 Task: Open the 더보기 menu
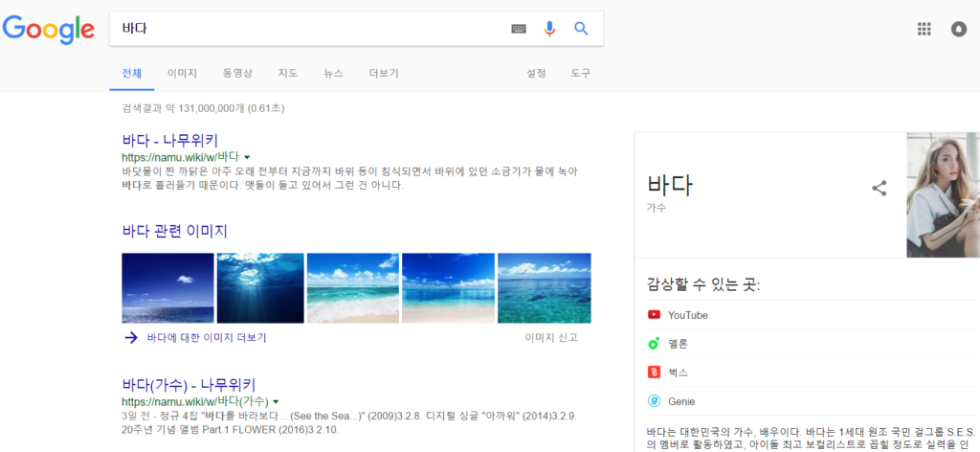coord(384,73)
